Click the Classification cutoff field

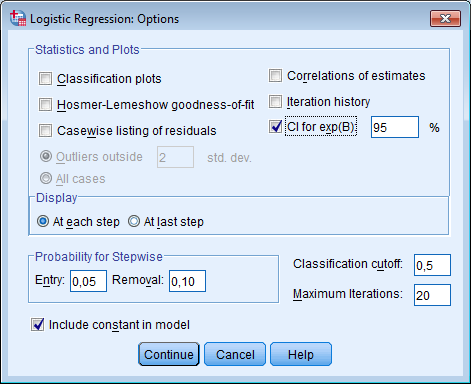click(432, 265)
